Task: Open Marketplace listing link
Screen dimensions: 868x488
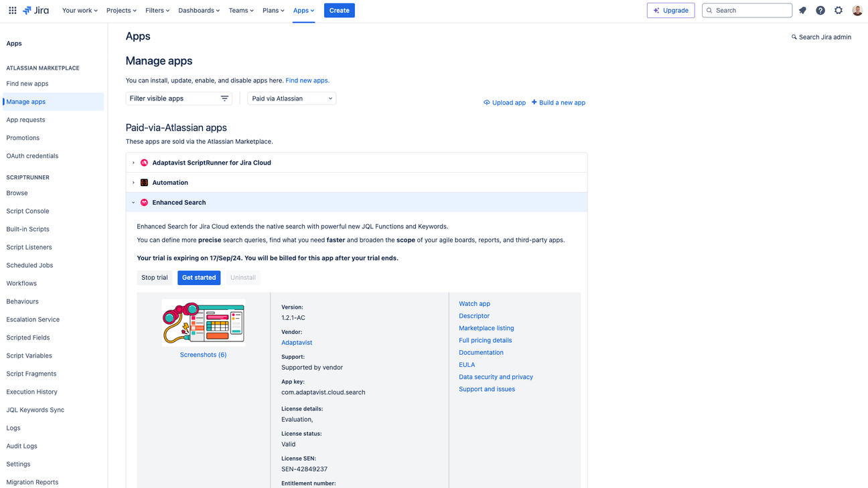Action: pos(486,328)
